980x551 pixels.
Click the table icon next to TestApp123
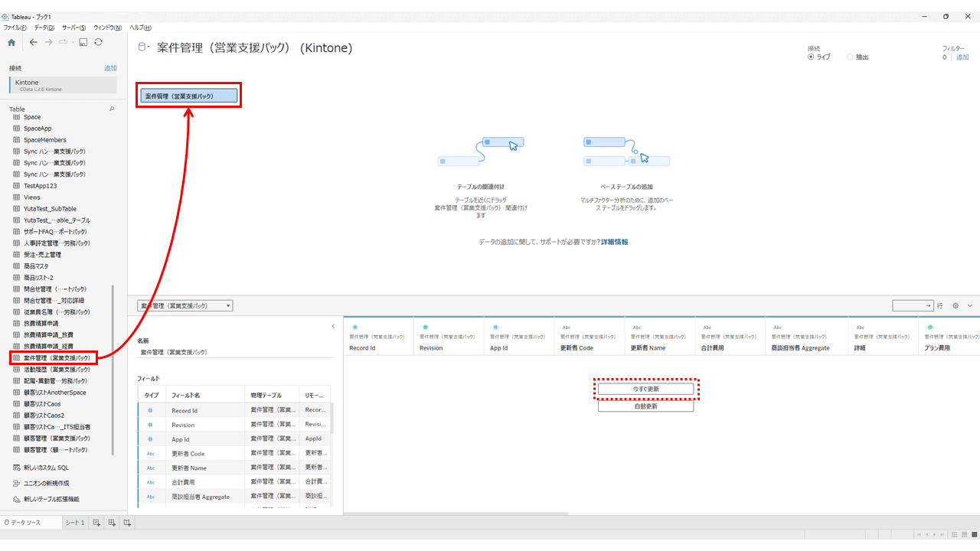point(17,186)
